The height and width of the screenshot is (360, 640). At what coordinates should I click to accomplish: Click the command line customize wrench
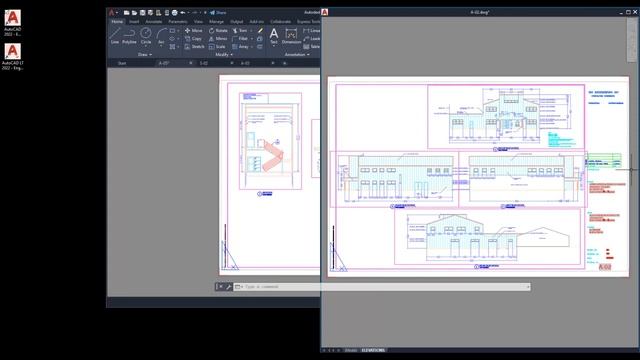(x=229, y=287)
